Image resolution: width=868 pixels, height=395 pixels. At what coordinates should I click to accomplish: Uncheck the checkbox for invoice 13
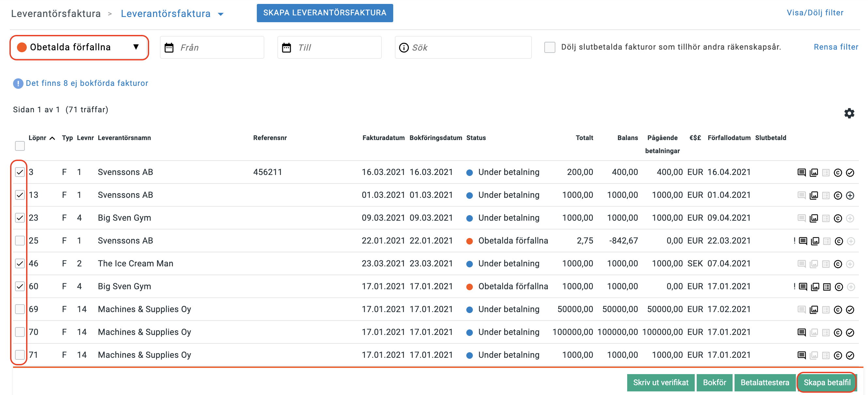pos(20,195)
